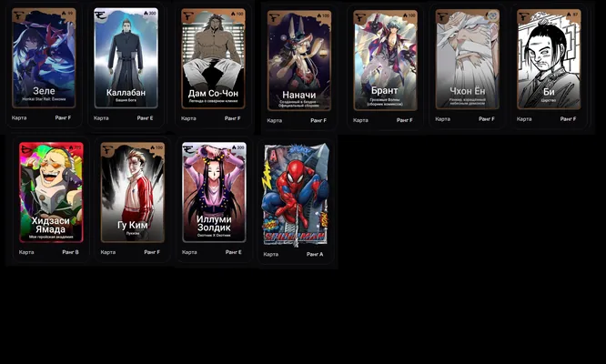Click the Spider-Man card artwork
Screen dimensions: 606x364
pos(296,195)
